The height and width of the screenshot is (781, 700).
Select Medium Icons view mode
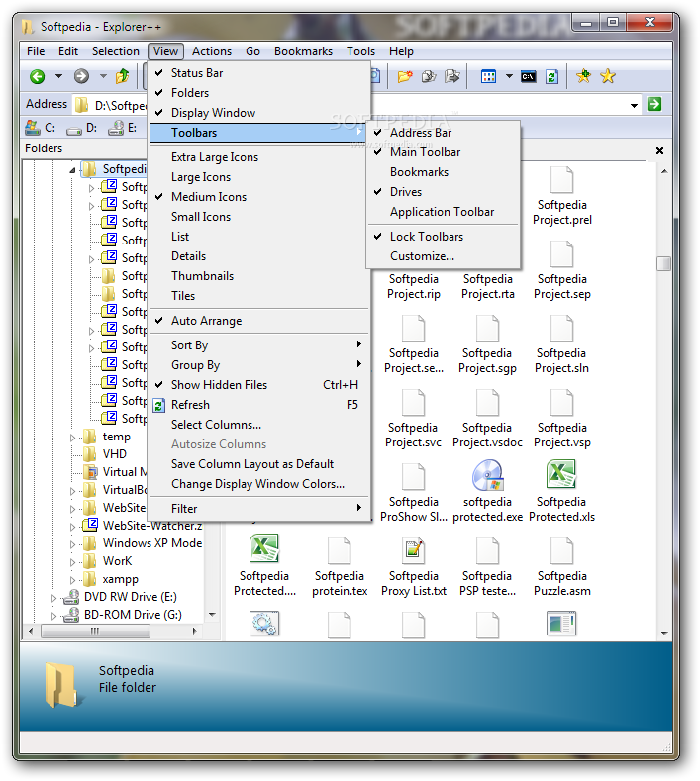(259, 197)
